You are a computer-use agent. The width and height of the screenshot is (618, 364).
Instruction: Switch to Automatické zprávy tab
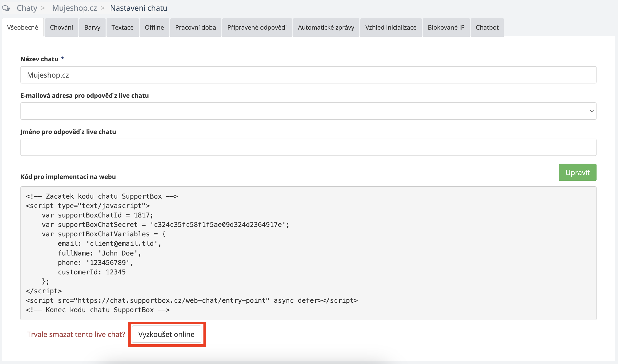click(326, 27)
